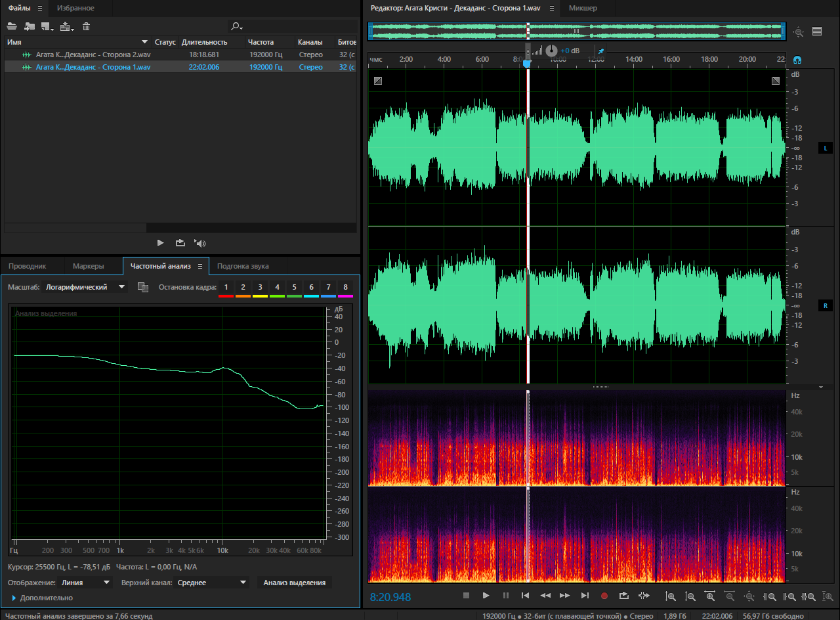Switch to the Маркеры tab
The width and height of the screenshot is (840, 620).
89,266
